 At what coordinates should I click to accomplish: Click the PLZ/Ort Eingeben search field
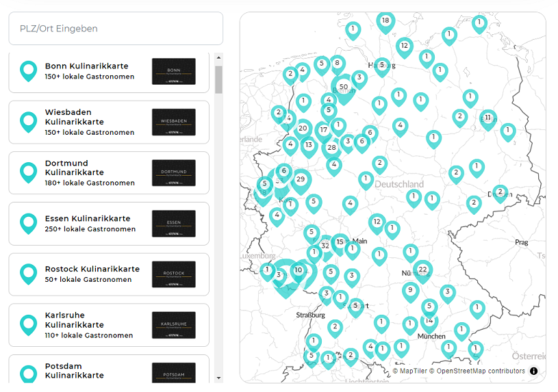point(115,29)
